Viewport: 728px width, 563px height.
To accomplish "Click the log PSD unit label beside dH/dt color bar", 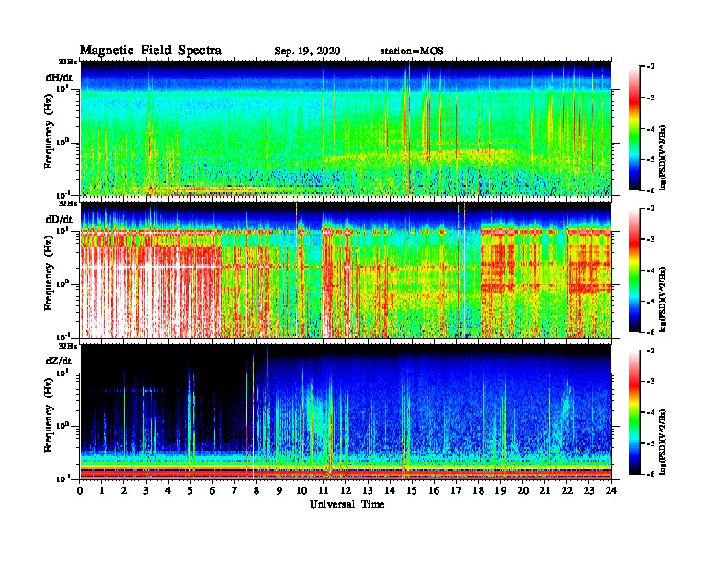I will (x=663, y=157).
